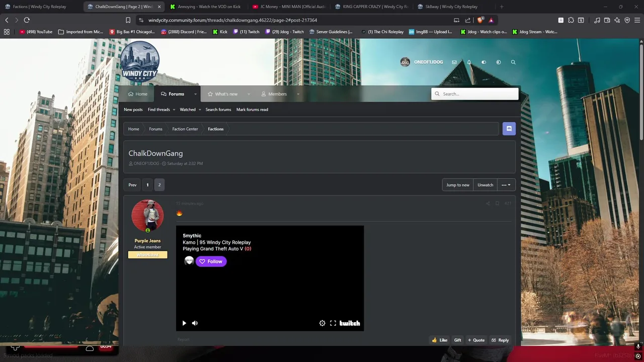644x362 pixels.
Task: Click the Purple Jeans username
Action: [x=147, y=241]
